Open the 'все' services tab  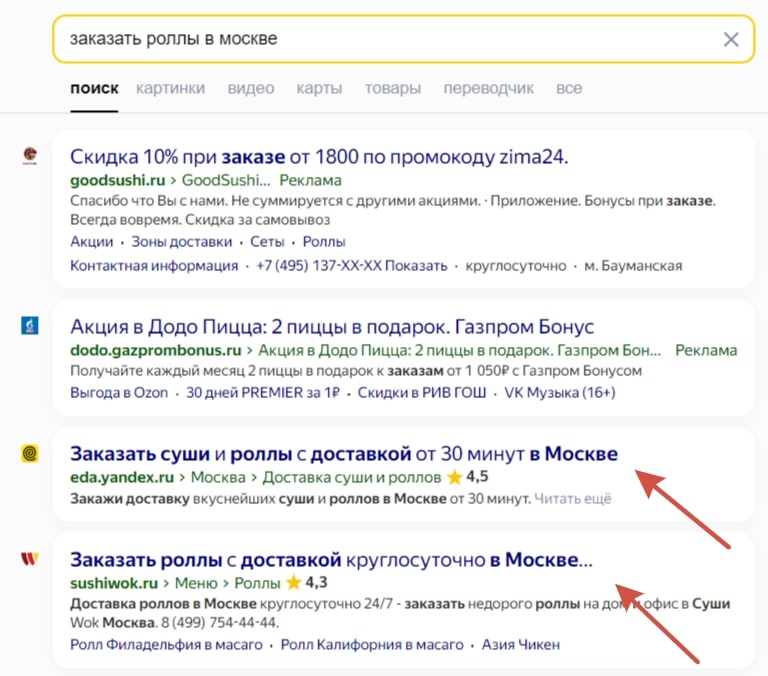pyautogui.click(x=569, y=89)
